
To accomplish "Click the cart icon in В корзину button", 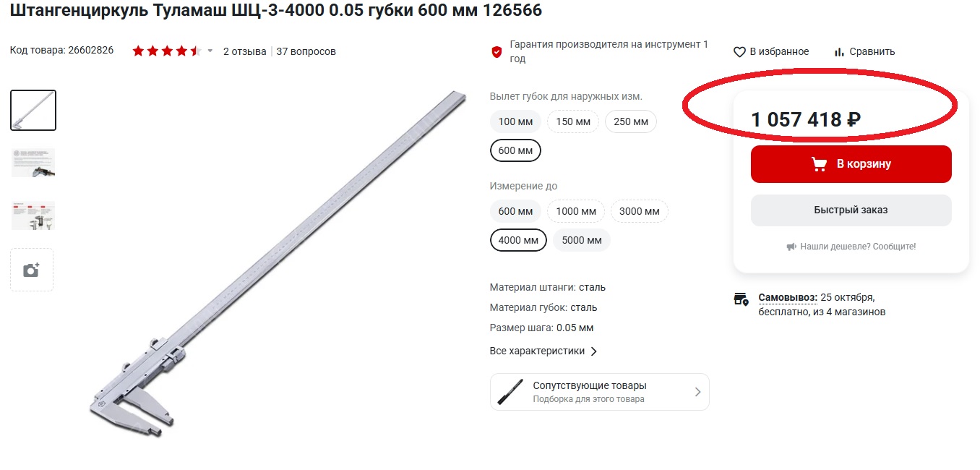I will coord(819,164).
